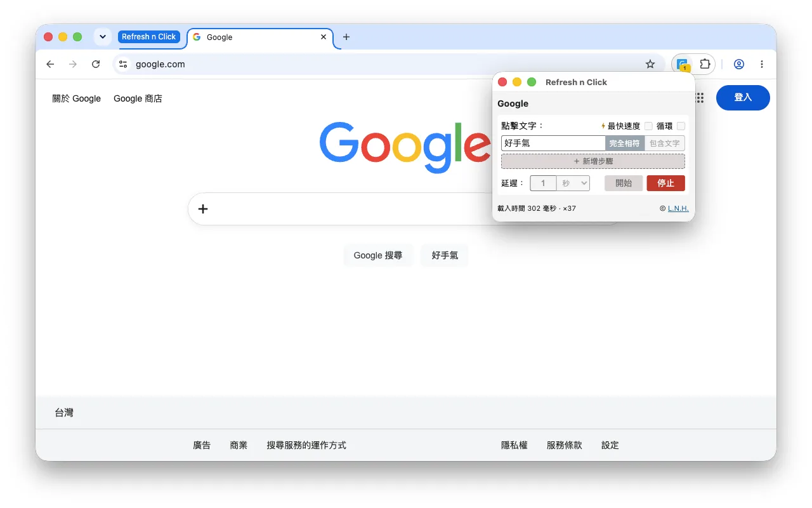This screenshot has width=812, height=508.
Task: Click the browser back arrow
Action: click(x=51, y=64)
